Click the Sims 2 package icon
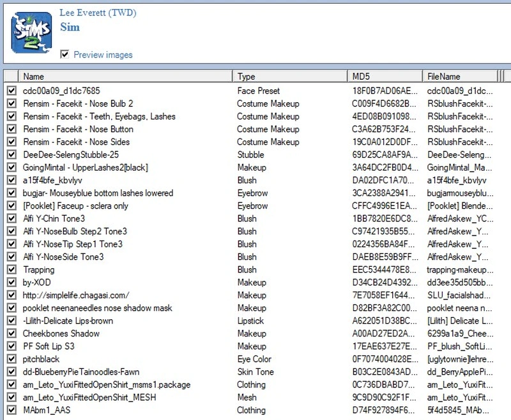The image size is (511, 420). click(x=31, y=32)
